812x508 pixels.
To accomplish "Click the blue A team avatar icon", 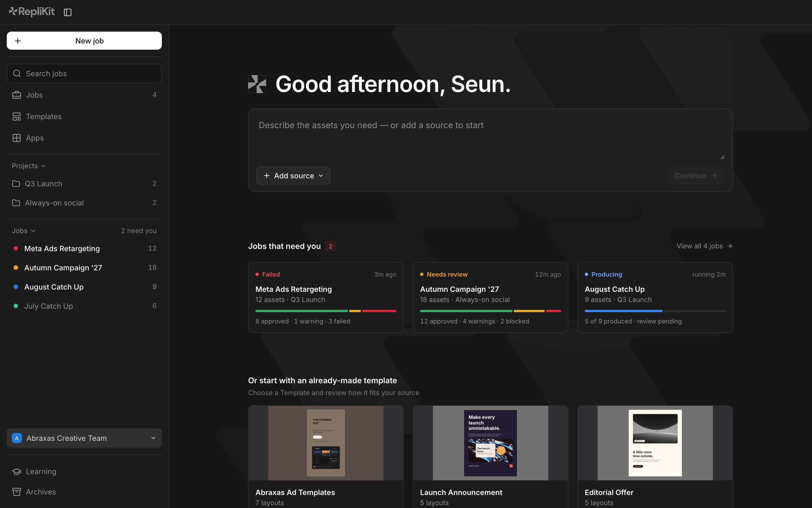I will pos(17,438).
